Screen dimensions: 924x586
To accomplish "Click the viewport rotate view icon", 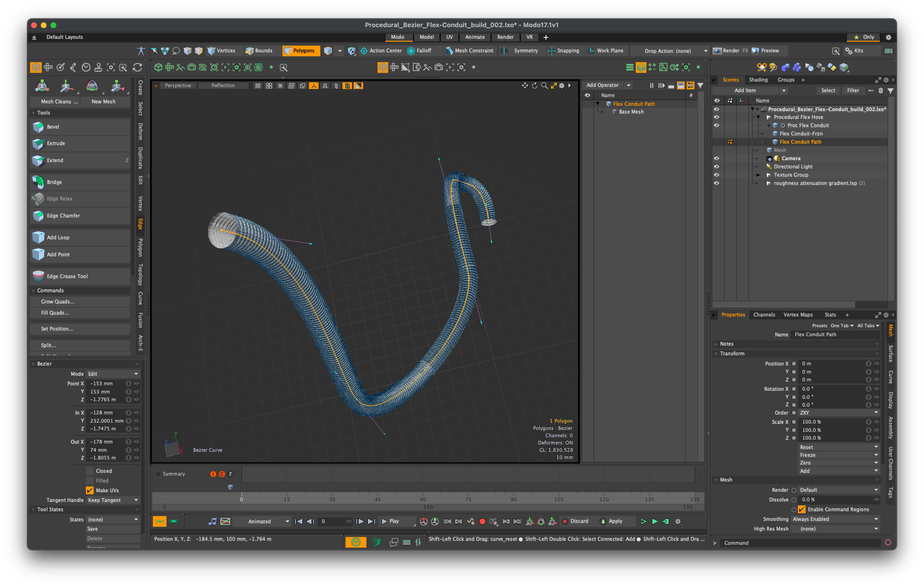I will tap(535, 86).
